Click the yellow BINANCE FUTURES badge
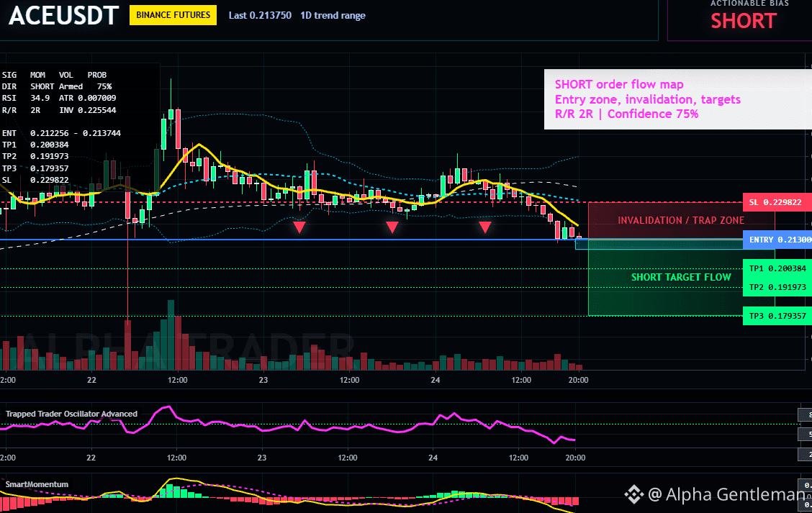This screenshot has width=812, height=513. (x=173, y=15)
